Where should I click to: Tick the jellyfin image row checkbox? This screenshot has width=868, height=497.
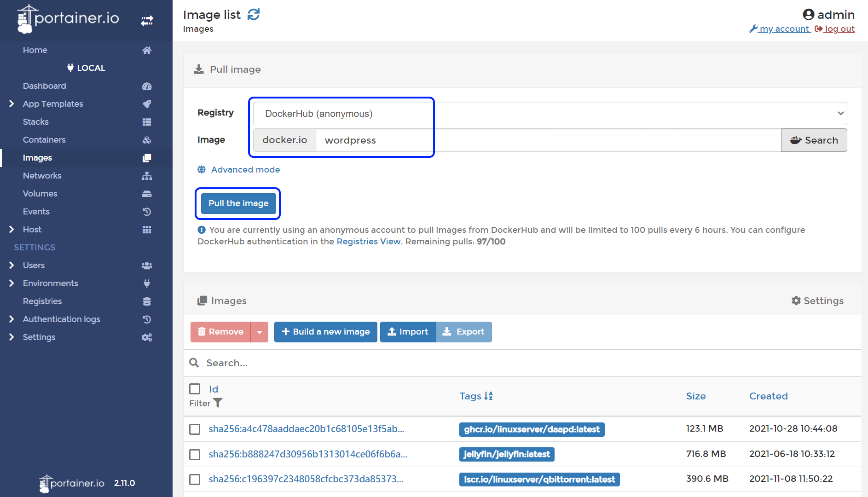pos(195,454)
